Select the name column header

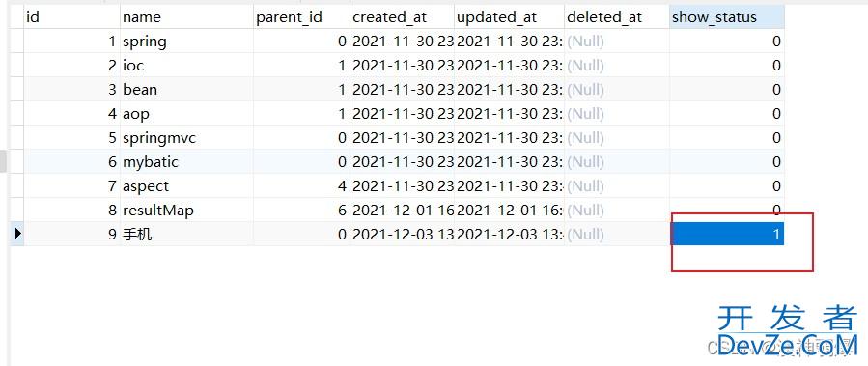click(186, 17)
